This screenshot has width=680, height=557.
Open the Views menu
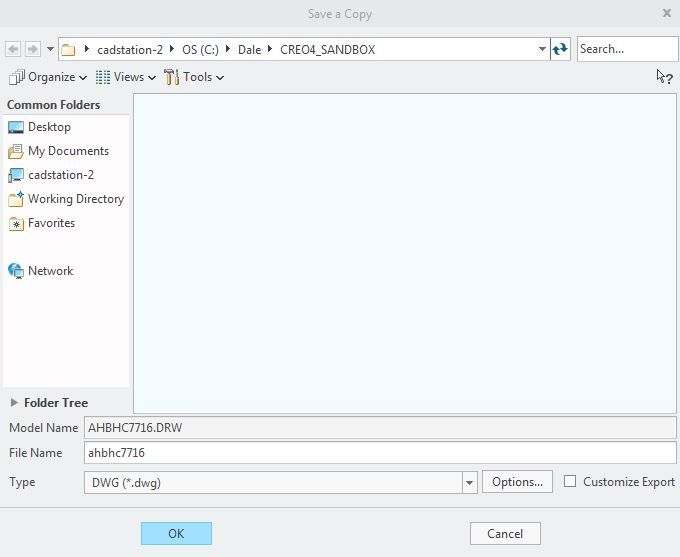point(126,77)
